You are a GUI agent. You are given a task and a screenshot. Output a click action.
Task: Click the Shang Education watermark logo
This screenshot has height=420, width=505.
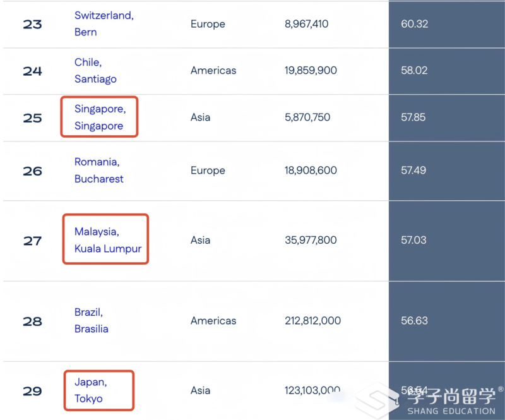430,400
